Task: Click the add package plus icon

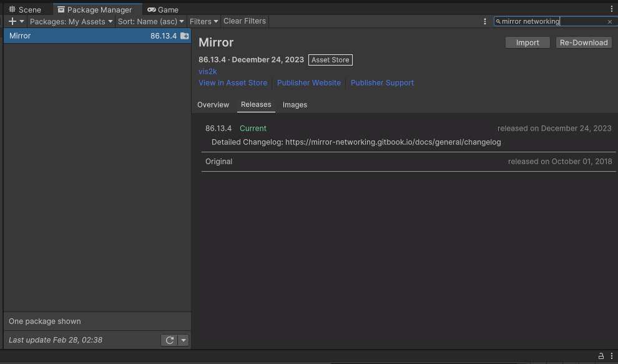Action: (x=12, y=21)
